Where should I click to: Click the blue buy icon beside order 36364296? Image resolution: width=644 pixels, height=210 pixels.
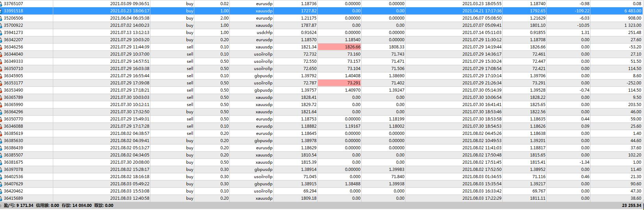coord(1,112)
